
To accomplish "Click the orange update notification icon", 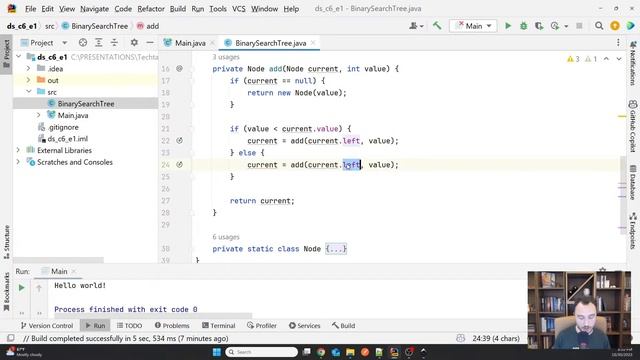I will pos(615,26).
